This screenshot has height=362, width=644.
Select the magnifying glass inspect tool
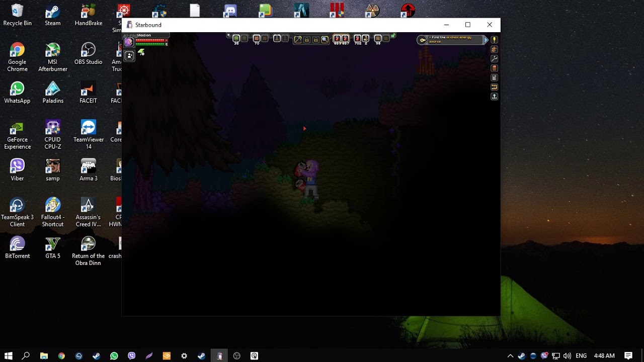point(325,39)
